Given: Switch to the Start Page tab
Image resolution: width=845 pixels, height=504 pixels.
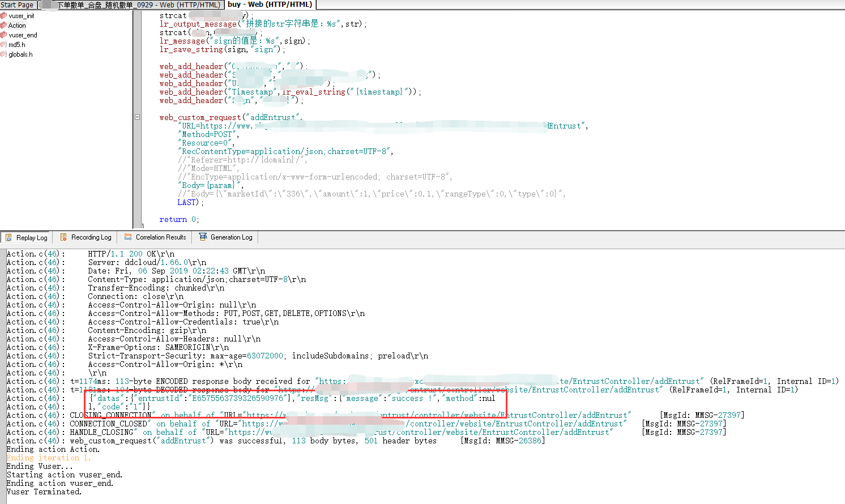Looking at the screenshot, I should coord(17,4).
